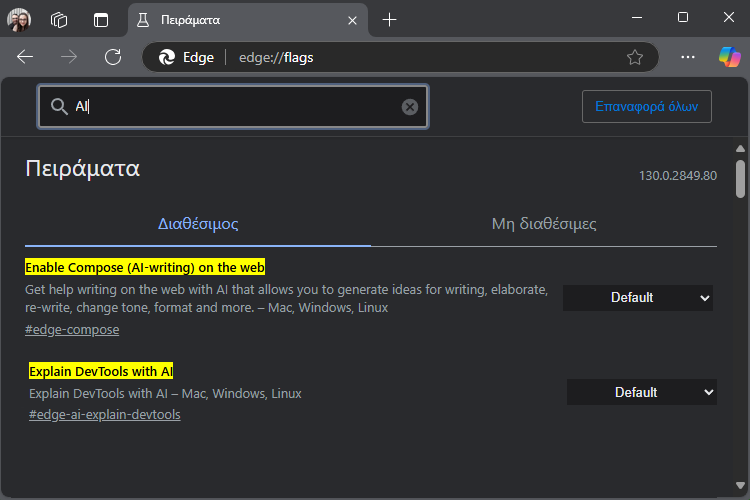Open Settings and more menu
The height and width of the screenshot is (500, 750).
(688, 57)
